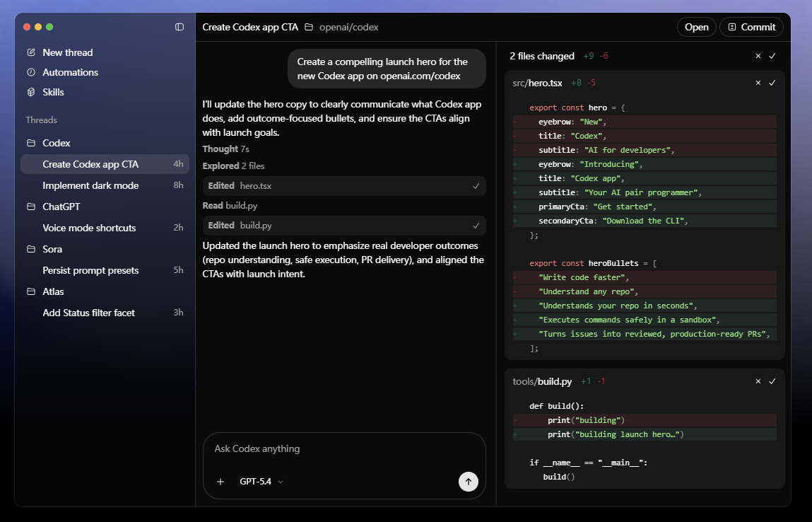812x522 pixels.
Task: Open the Implement dark mode thread
Action: click(105, 185)
